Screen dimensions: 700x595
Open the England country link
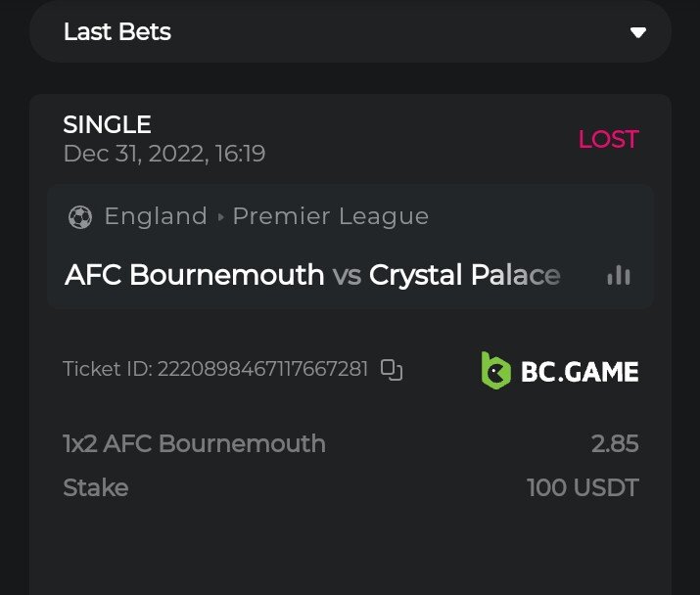[x=156, y=216]
